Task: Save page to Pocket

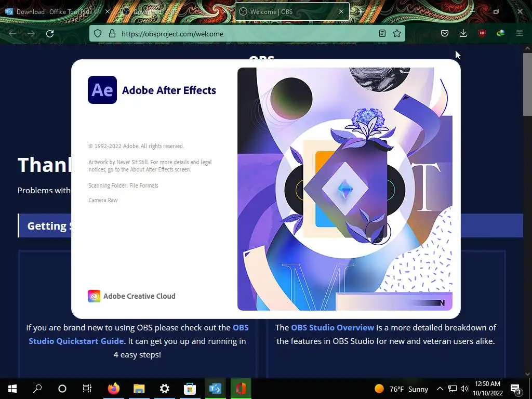Action: [x=445, y=33]
